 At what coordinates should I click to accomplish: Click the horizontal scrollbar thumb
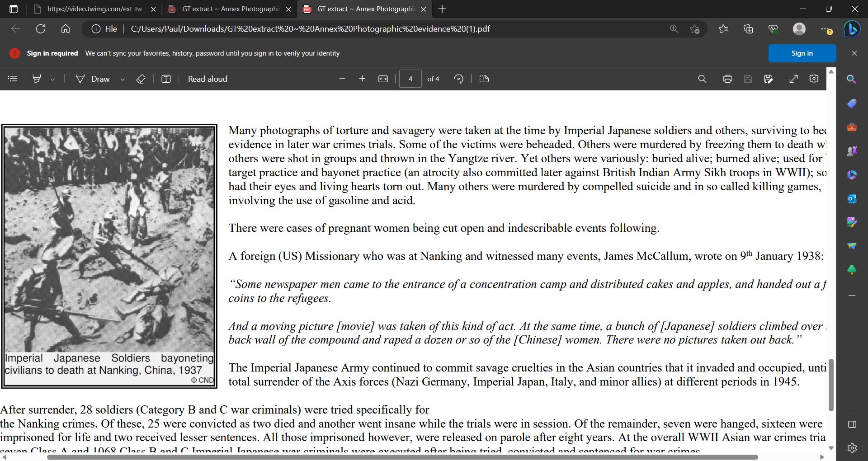[402, 457]
